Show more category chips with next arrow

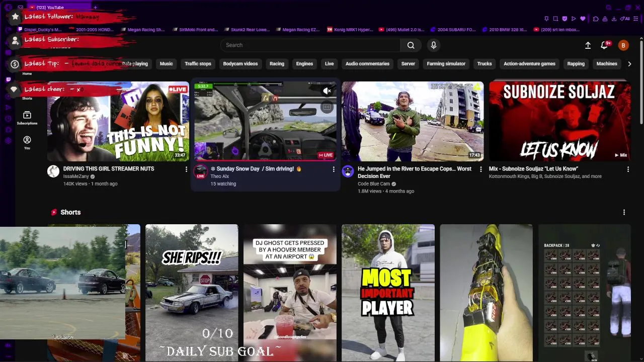click(629, 64)
